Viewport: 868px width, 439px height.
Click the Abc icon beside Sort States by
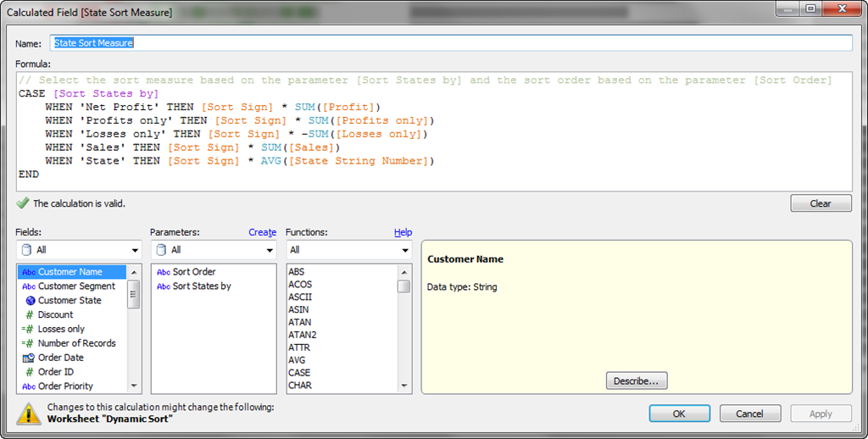click(164, 286)
